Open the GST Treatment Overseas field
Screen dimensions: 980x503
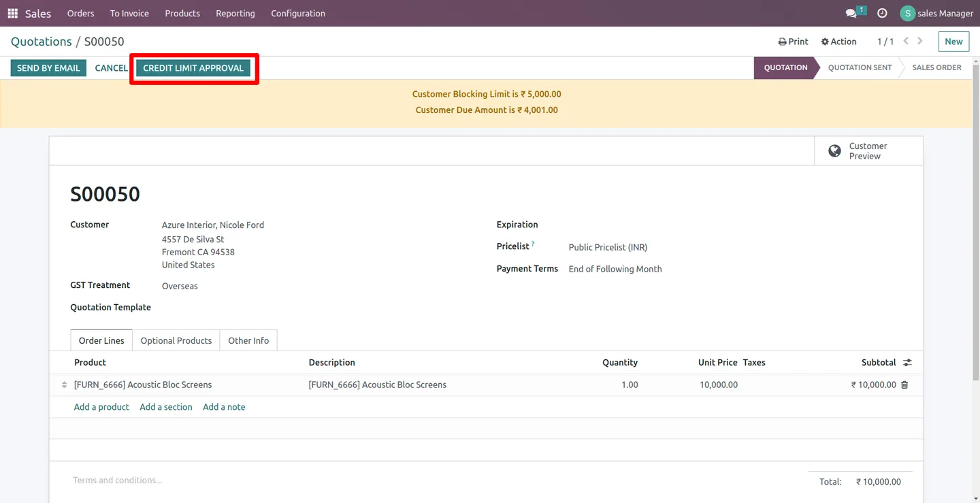180,287
